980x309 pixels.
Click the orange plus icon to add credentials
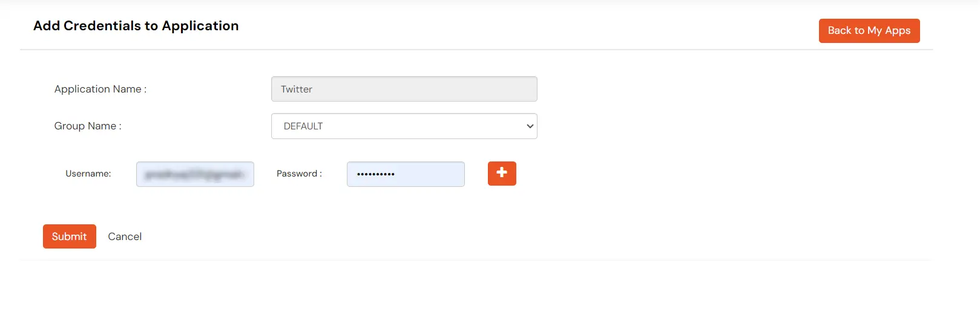coord(502,174)
